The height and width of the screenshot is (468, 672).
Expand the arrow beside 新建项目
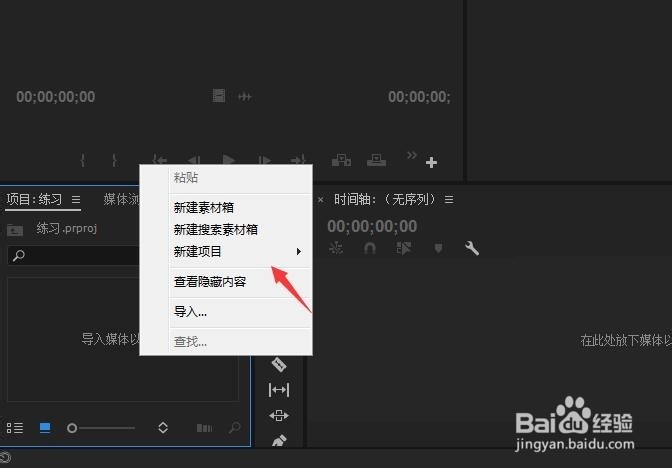[299, 252]
